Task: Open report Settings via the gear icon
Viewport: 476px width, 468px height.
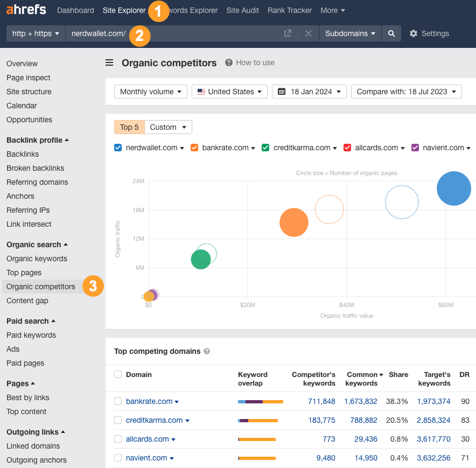Action: (x=414, y=33)
